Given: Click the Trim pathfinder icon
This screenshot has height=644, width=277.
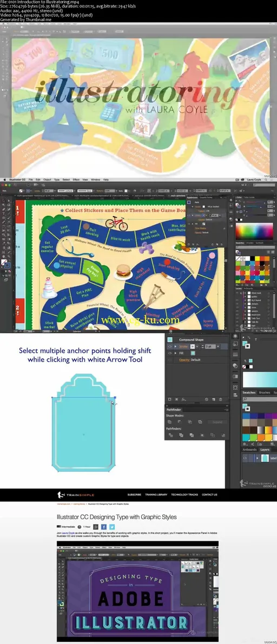Looking at the screenshot, I should coord(181,435).
